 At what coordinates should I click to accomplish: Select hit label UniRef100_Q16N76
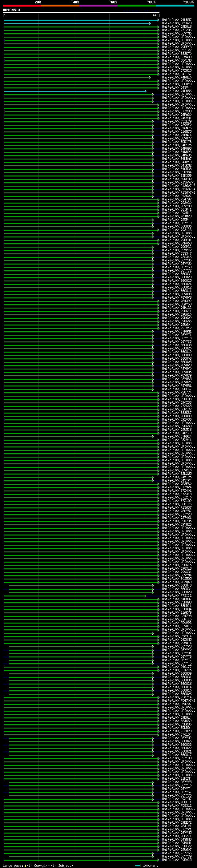tap(177, 128)
